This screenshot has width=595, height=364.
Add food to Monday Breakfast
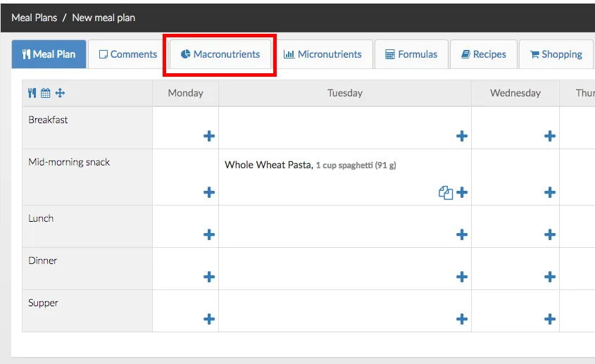tap(209, 136)
